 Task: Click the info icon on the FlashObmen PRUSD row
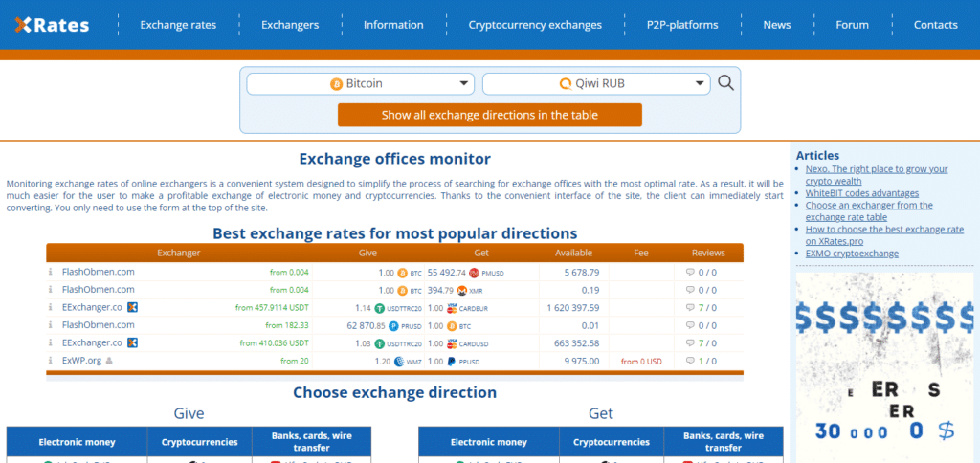click(50, 325)
